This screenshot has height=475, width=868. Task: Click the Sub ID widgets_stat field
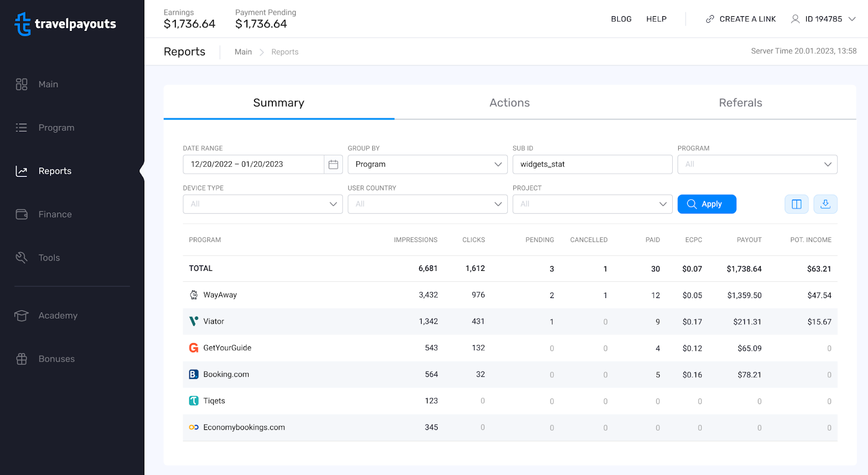(592, 164)
